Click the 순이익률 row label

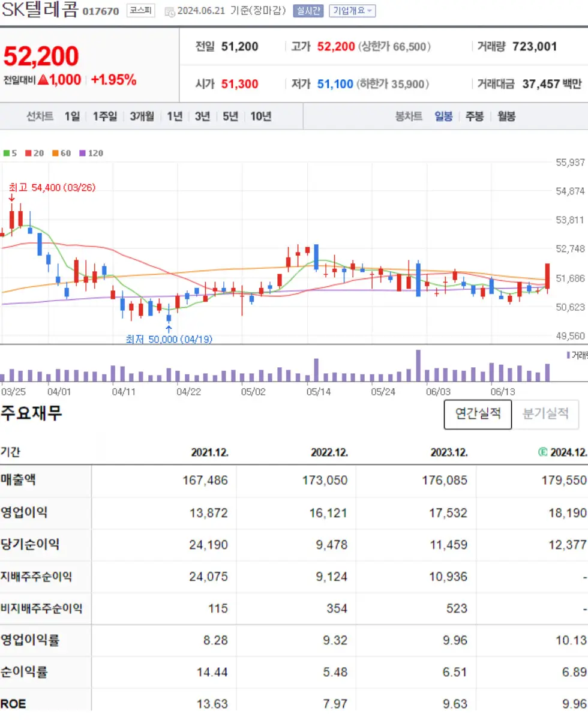tap(24, 672)
